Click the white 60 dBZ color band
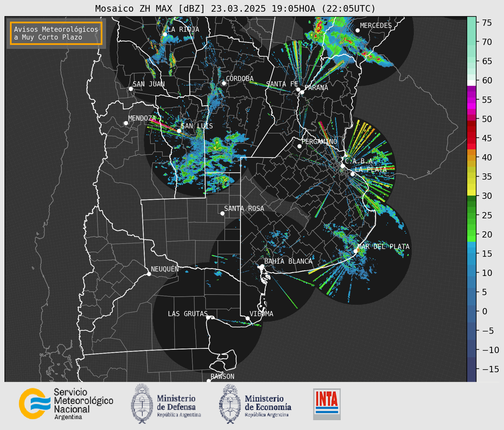Image resolution: width=504 pixels, height=430 pixels. pyautogui.click(x=471, y=83)
